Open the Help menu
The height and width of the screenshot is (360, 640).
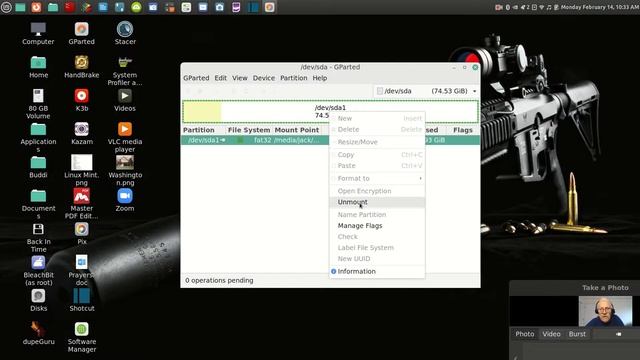click(x=320, y=78)
